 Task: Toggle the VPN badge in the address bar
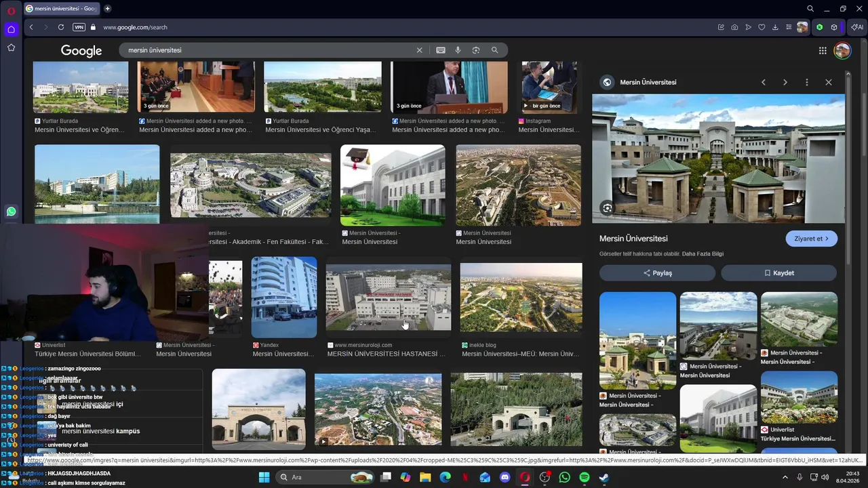tap(79, 27)
